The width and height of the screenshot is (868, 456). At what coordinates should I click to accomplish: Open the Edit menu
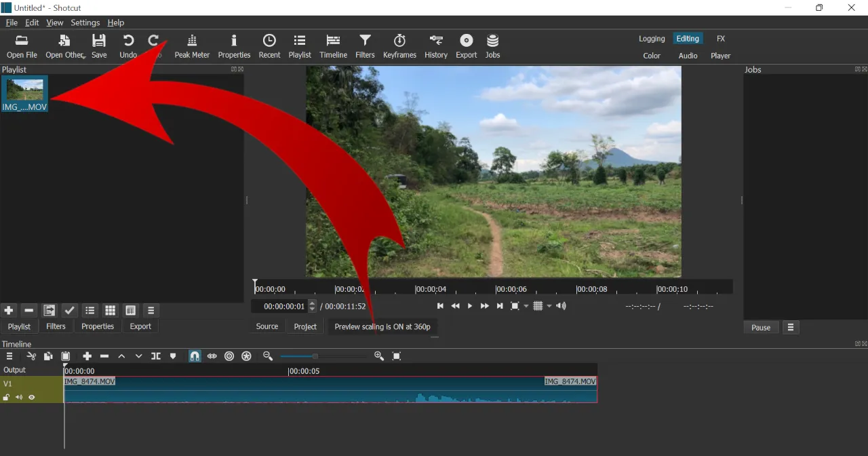(x=32, y=22)
